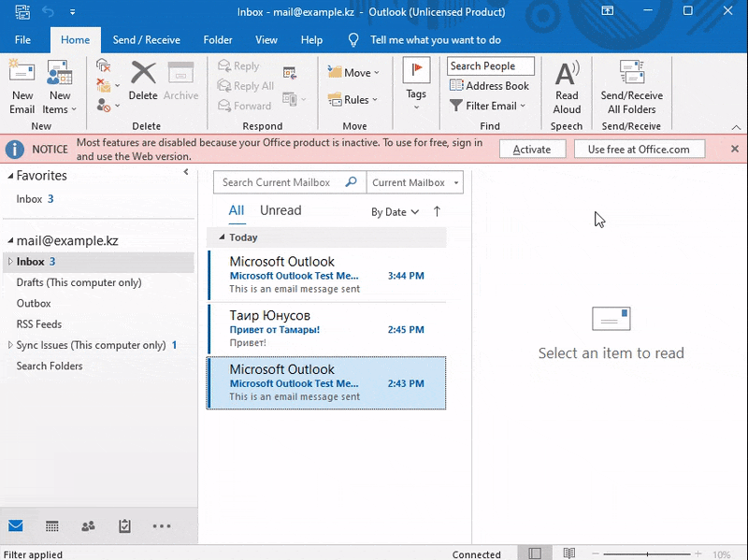
Task: Show only Unread messages
Action: (x=280, y=210)
